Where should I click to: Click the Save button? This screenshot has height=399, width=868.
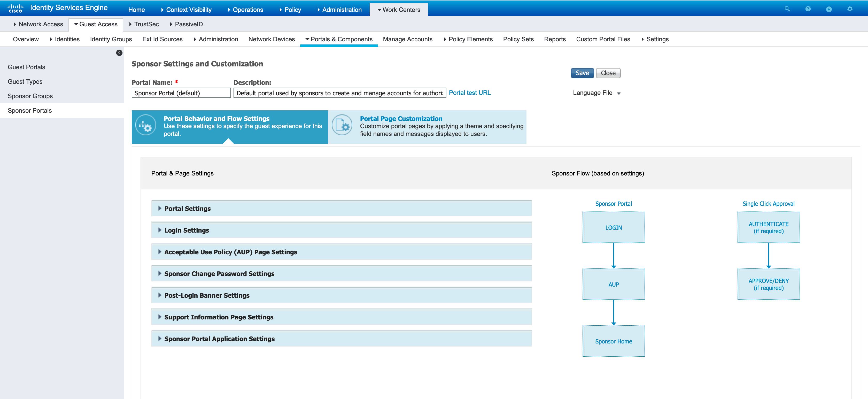582,73
